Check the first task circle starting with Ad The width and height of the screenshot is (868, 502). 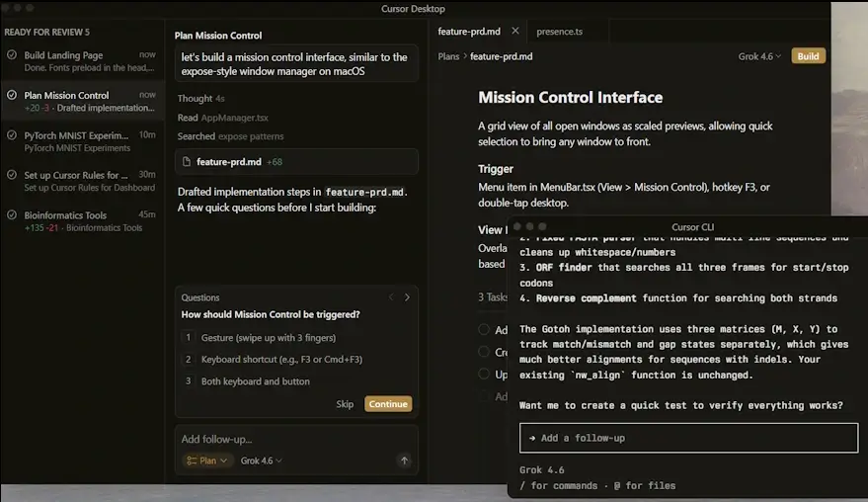pyautogui.click(x=484, y=330)
